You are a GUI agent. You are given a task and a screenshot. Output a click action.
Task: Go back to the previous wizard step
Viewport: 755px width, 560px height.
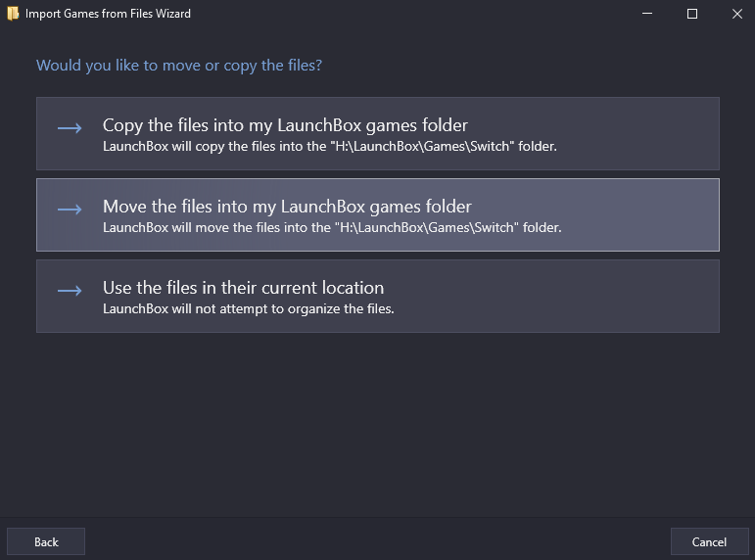click(46, 541)
